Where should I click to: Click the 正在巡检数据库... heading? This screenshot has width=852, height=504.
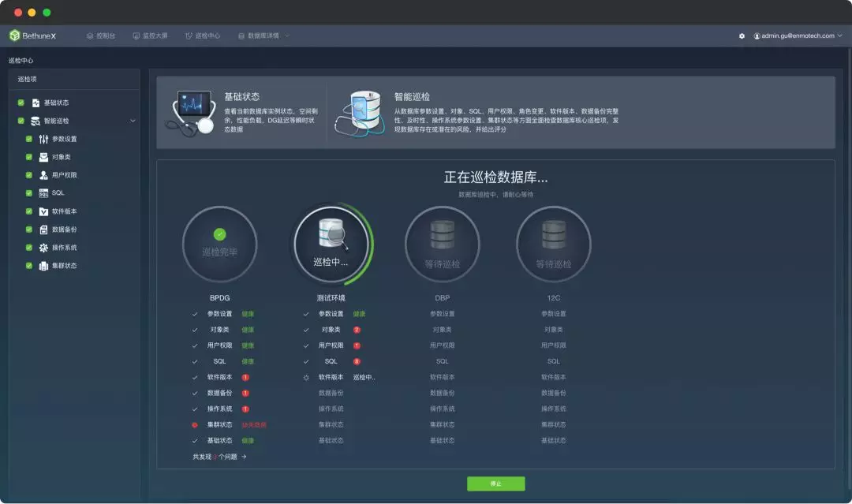[495, 177]
